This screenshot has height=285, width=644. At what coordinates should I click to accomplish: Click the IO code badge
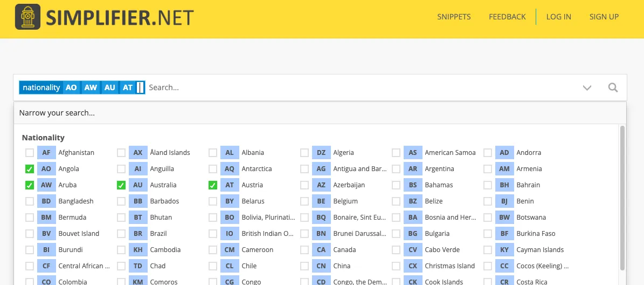230,234
